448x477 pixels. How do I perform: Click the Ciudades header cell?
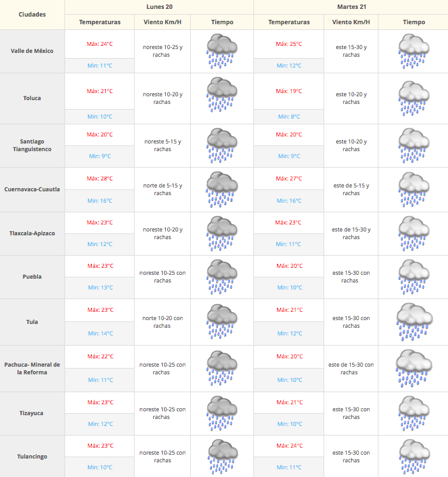32,14
